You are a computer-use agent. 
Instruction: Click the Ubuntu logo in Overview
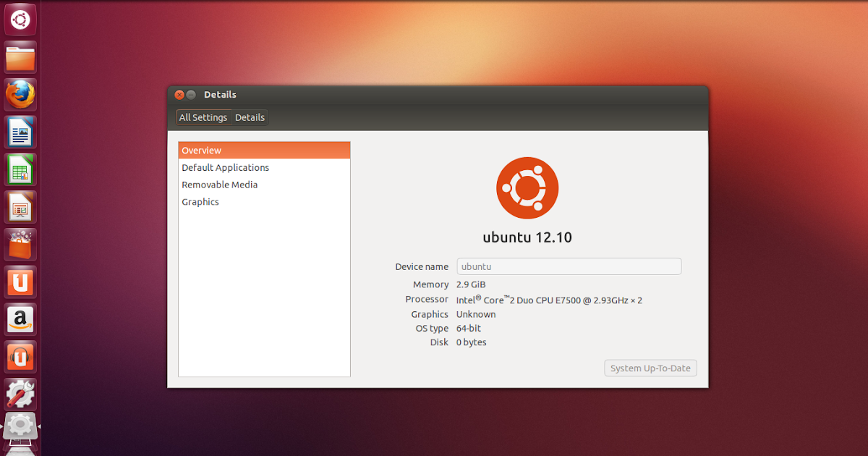click(x=527, y=188)
